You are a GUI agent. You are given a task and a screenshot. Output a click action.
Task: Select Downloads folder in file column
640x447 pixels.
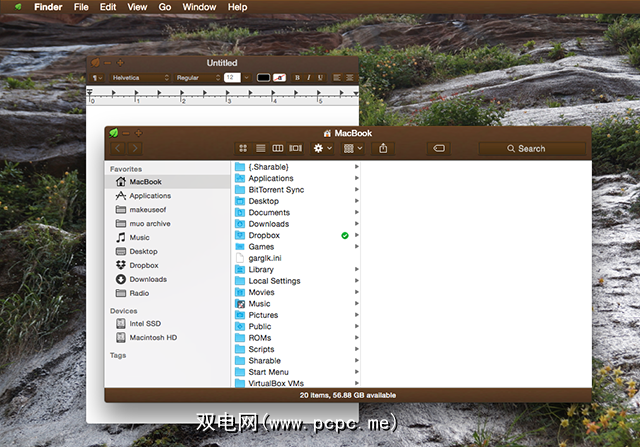click(x=296, y=224)
